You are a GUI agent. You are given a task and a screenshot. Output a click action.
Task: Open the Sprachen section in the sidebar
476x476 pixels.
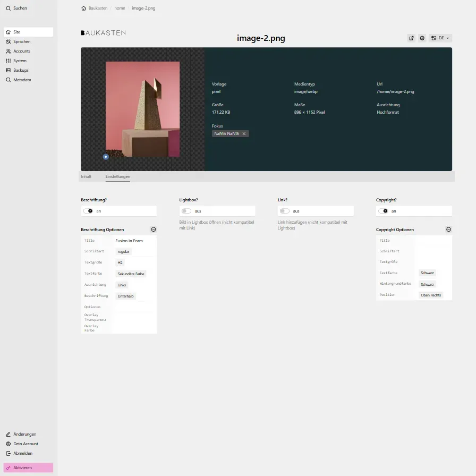point(21,41)
